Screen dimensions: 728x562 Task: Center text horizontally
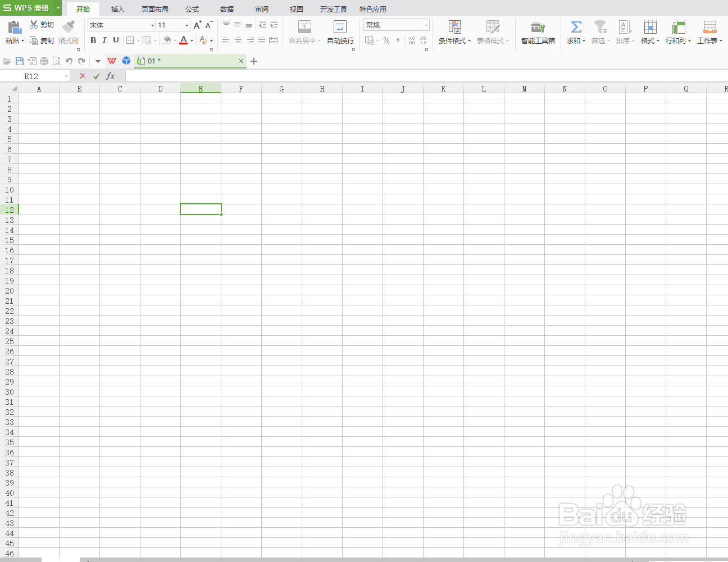click(238, 40)
